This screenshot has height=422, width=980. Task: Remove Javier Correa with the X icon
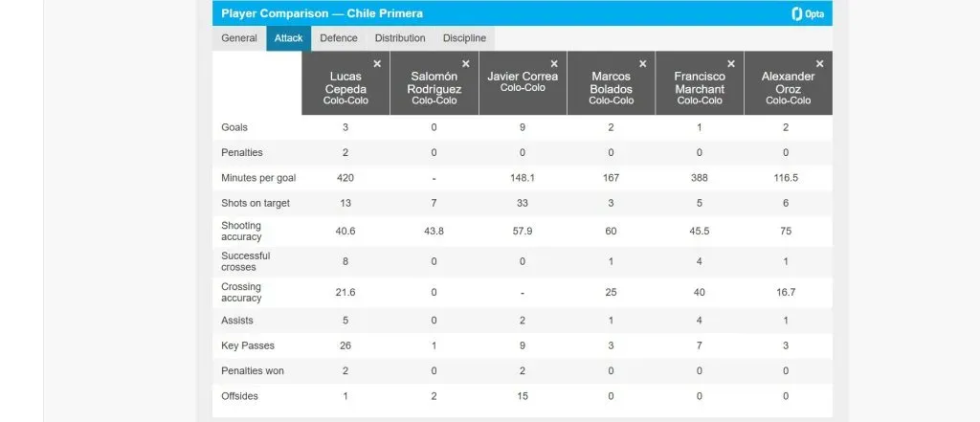tap(554, 64)
